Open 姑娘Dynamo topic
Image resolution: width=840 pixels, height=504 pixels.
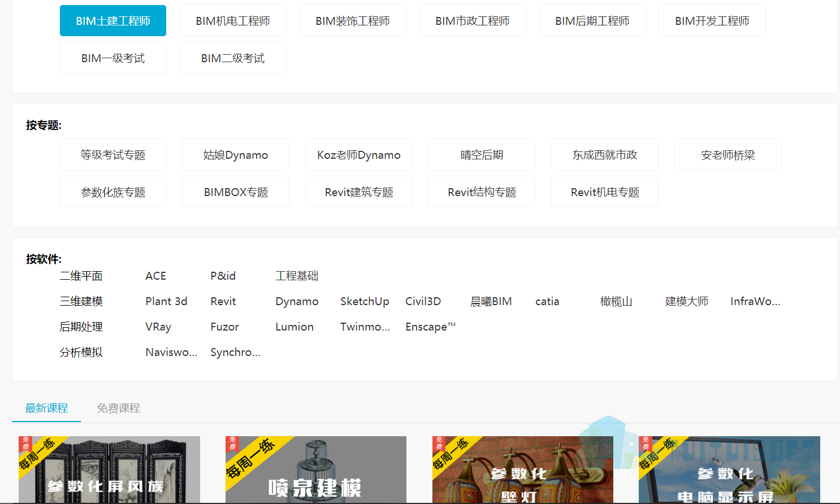click(x=236, y=154)
